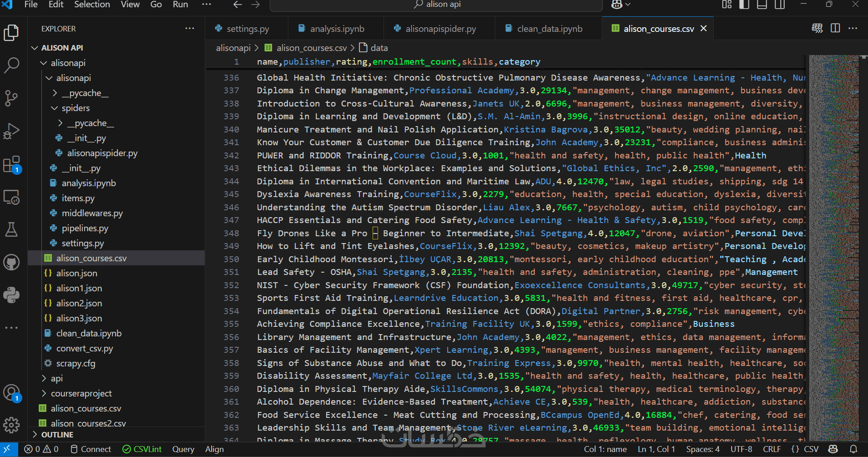Open the File menu
This screenshot has height=457, width=868.
click(31, 5)
